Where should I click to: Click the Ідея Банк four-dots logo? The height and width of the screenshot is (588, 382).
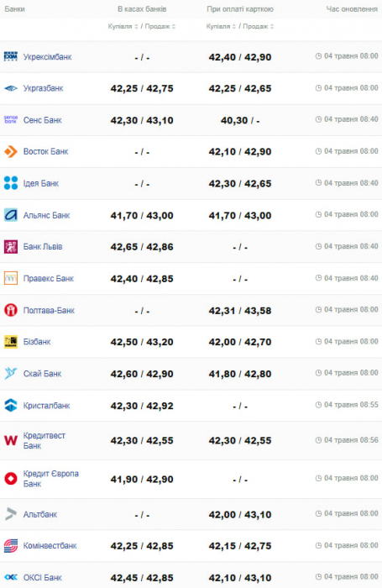coord(11,183)
